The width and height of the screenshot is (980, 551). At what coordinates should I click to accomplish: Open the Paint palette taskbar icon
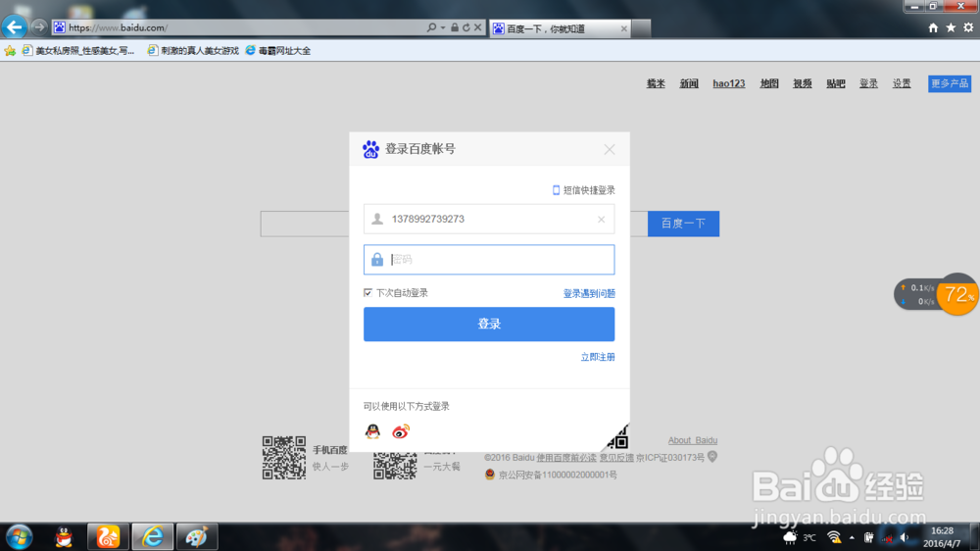click(x=197, y=537)
